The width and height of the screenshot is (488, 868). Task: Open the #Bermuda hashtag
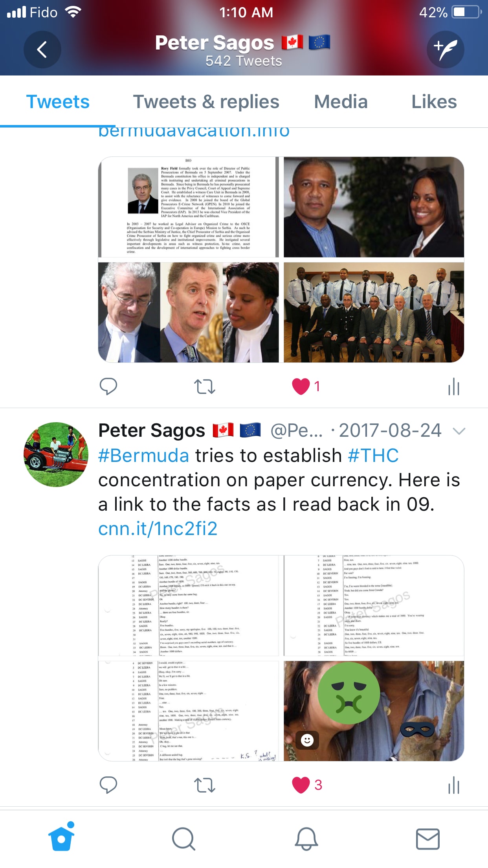144,456
